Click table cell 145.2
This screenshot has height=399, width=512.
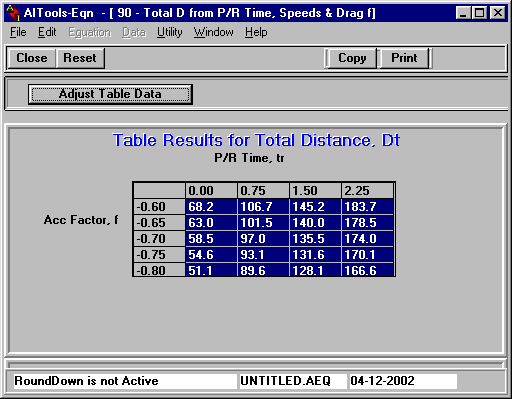coord(315,207)
